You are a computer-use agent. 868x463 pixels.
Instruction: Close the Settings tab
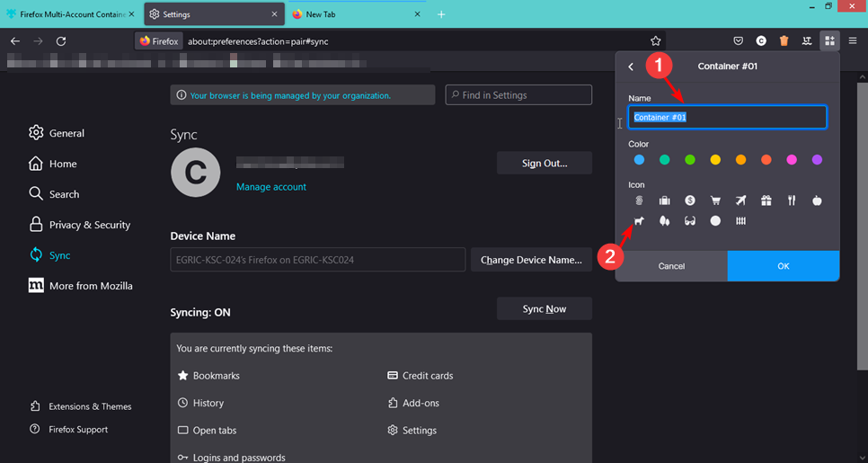click(275, 14)
